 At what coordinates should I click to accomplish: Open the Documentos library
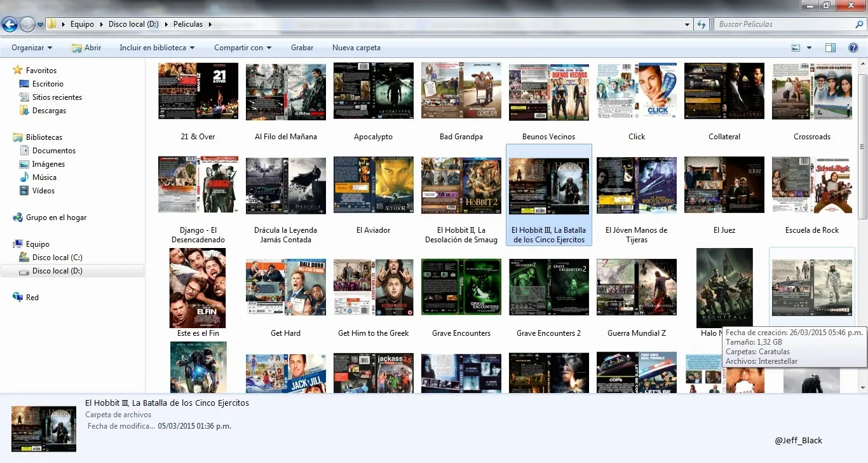[x=54, y=151]
